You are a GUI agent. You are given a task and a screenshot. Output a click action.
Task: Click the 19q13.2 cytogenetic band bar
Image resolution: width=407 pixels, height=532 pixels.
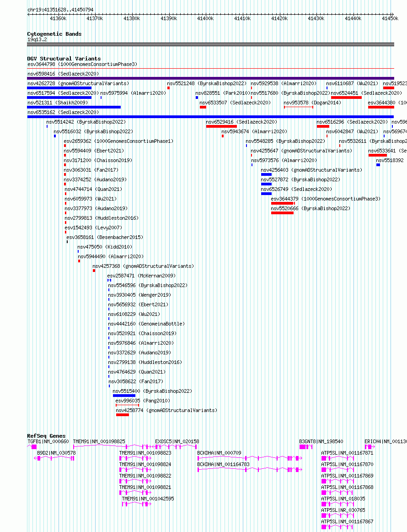point(210,44)
